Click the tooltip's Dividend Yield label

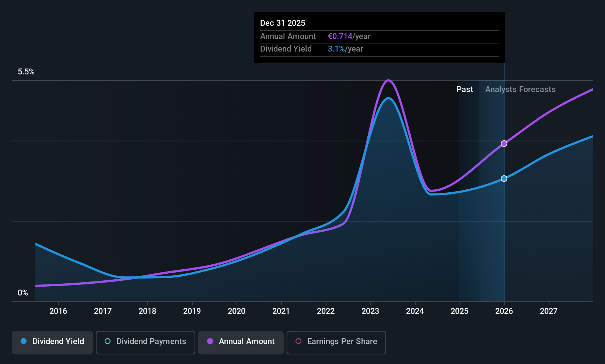(x=286, y=49)
